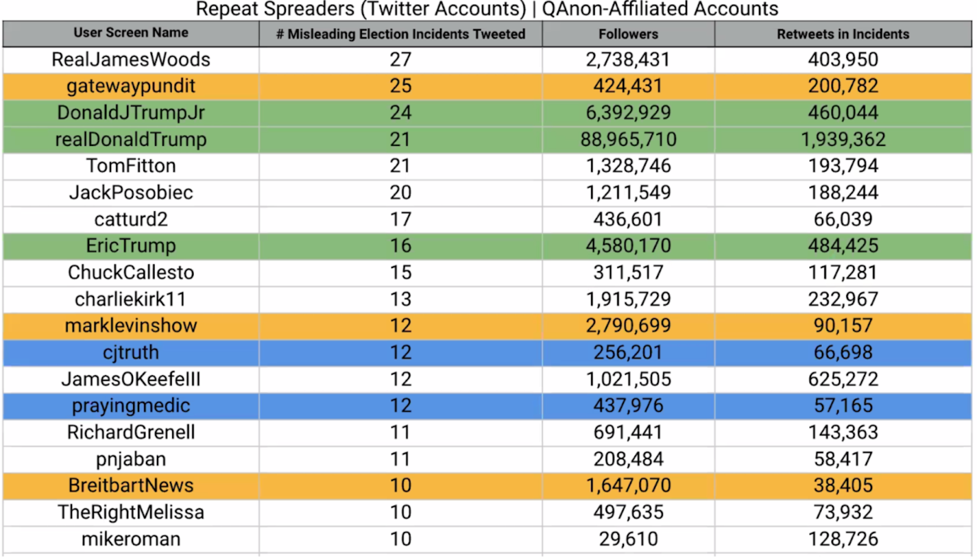Image resolution: width=977 pixels, height=560 pixels.
Task: Click retweets value 232,967
Action: click(843, 299)
